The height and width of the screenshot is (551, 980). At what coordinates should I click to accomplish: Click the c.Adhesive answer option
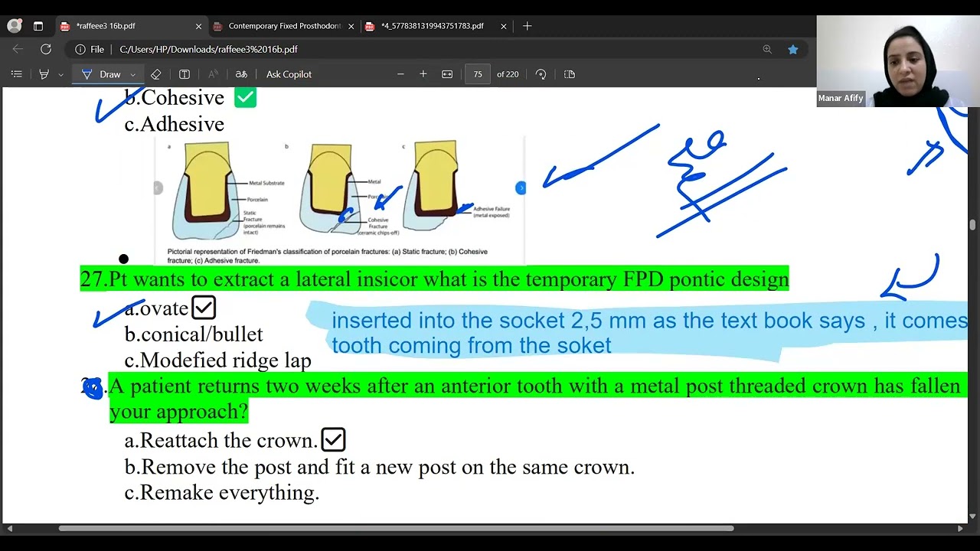tap(175, 124)
